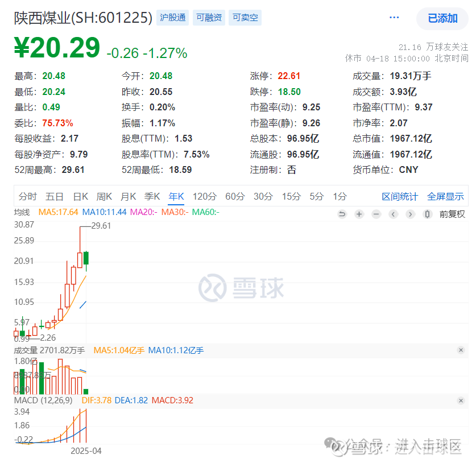Click the stock title 陕西煤业(SH:601225)
This screenshot has height=463, width=476.
(x=83, y=18)
